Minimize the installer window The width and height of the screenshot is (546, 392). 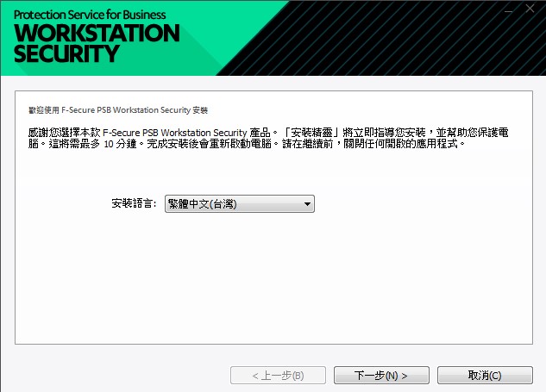[509, 9]
